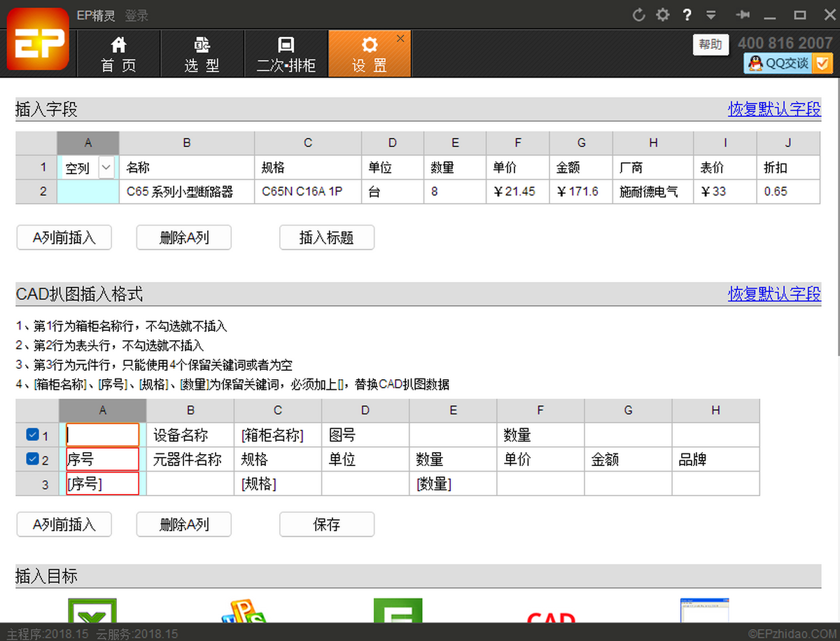The height and width of the screenshot is (641, 840).
Task: Select the ￥21.45 price cell
Action: pyautogui.click(x=518, y=191)
